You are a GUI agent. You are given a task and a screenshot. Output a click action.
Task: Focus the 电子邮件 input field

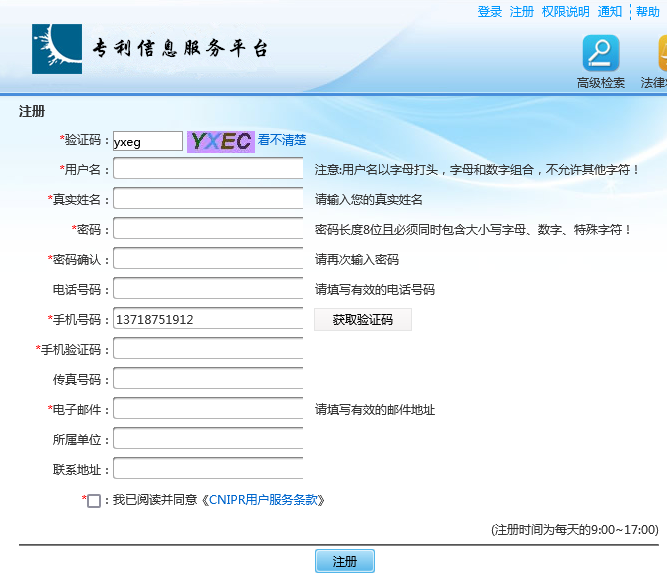pyautogui.click(x=208, y=409)
